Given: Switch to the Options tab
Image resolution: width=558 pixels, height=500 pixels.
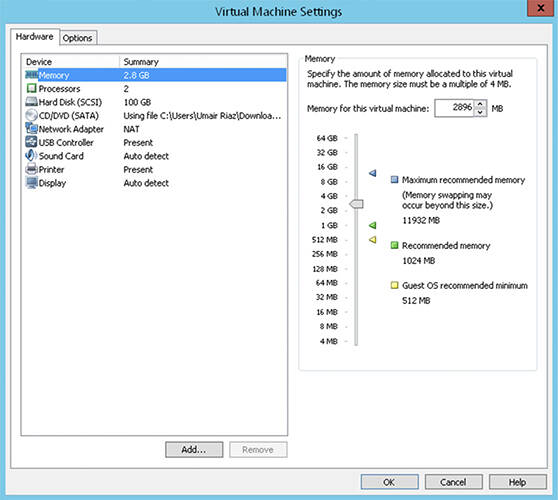Looking at the screenshot, I should pos(78,38).
